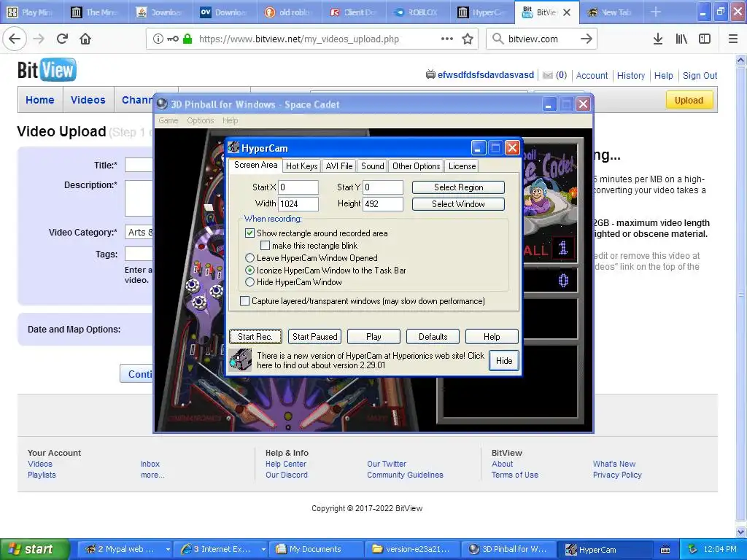Open the page actions three-dots menu
Image resolution: width=747 pixels, height=560 pixels.
coord(447,39)
